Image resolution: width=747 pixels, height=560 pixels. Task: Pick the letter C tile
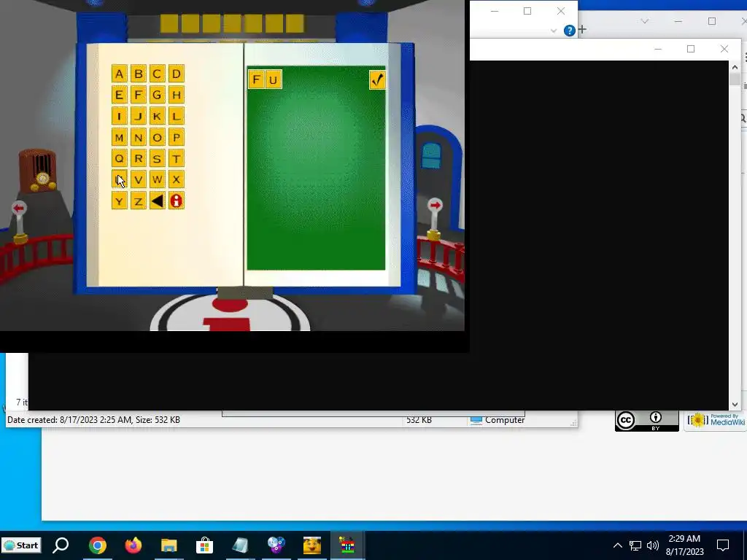pos(158,74)
